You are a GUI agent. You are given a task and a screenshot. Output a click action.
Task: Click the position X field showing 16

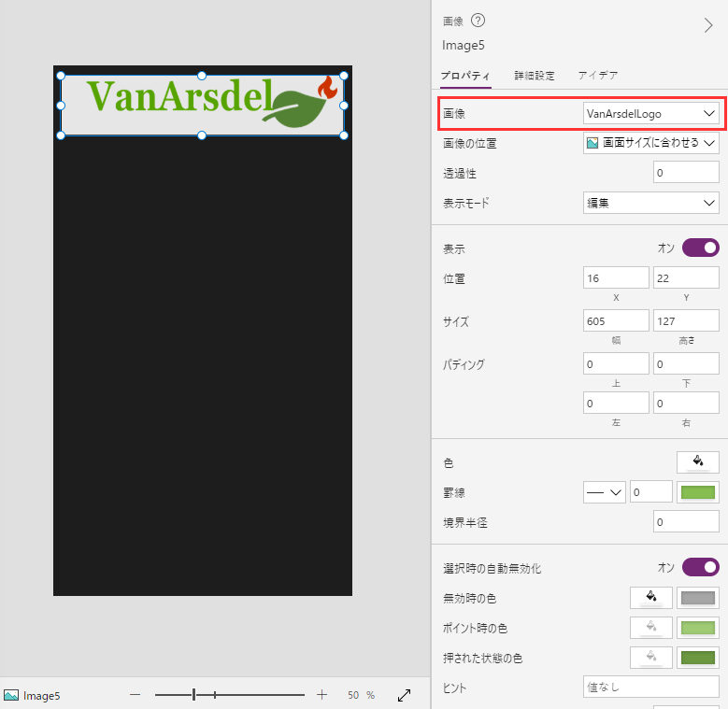coord(616,278)
